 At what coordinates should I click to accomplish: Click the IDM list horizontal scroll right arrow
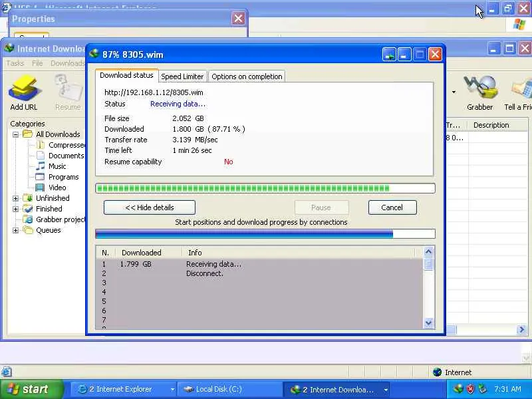pyautogui.click(x=521, y=329)
